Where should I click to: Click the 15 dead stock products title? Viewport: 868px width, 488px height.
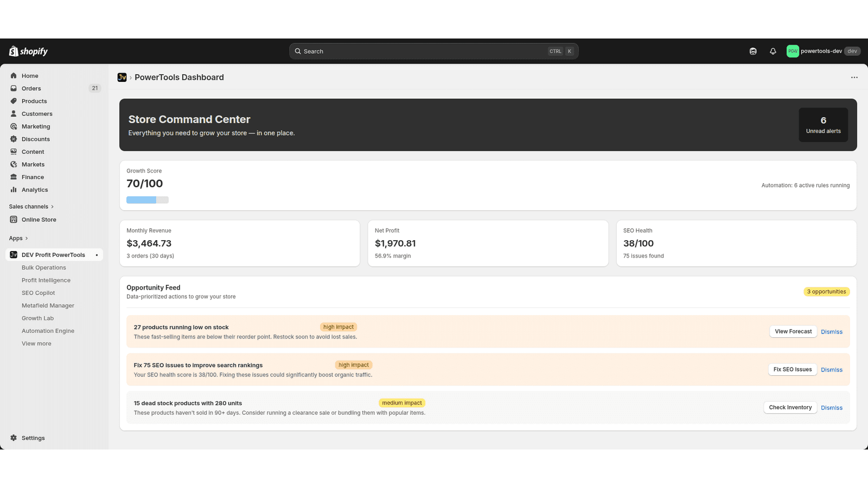click(188, 403)
